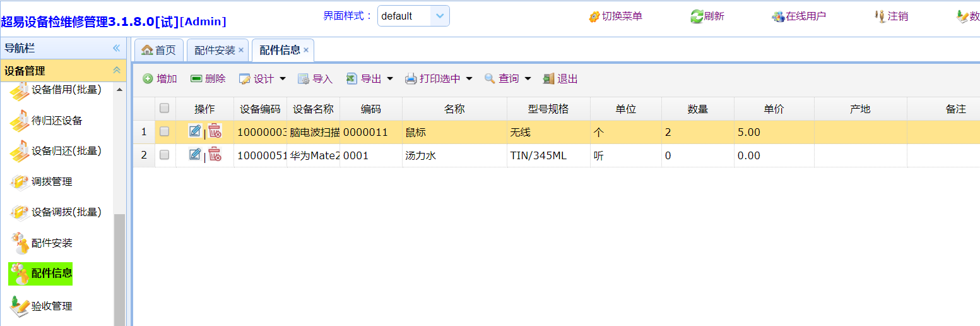Click the 导入 import icon
The image size is (980, 326).
point(304,79)
